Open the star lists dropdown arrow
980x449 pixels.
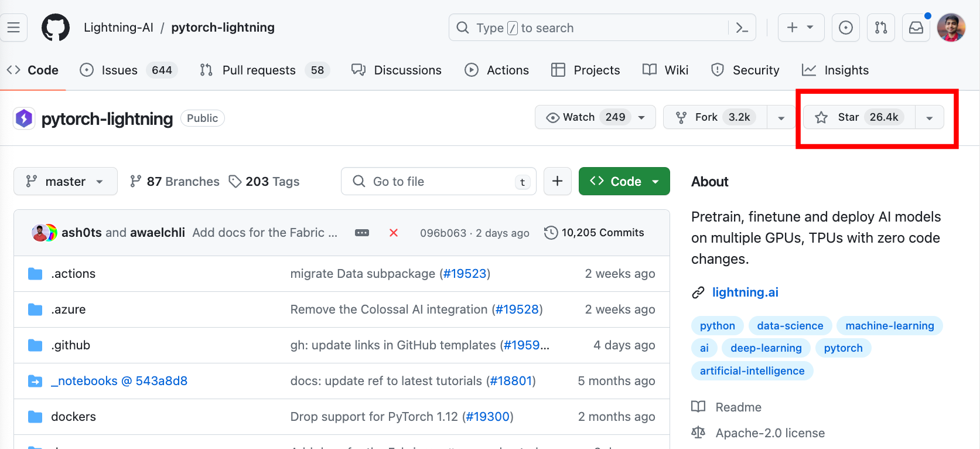pos(930,117)
